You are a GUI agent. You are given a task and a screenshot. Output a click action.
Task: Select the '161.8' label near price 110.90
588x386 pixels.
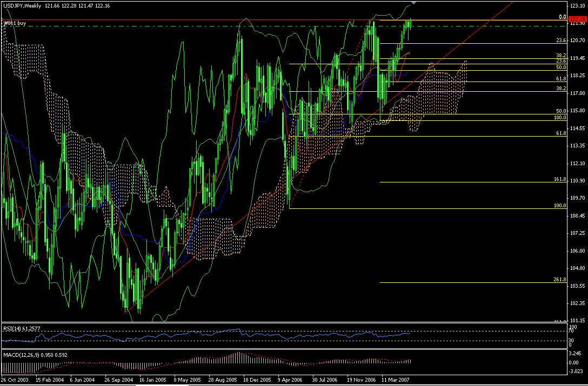tap(559, 179)
